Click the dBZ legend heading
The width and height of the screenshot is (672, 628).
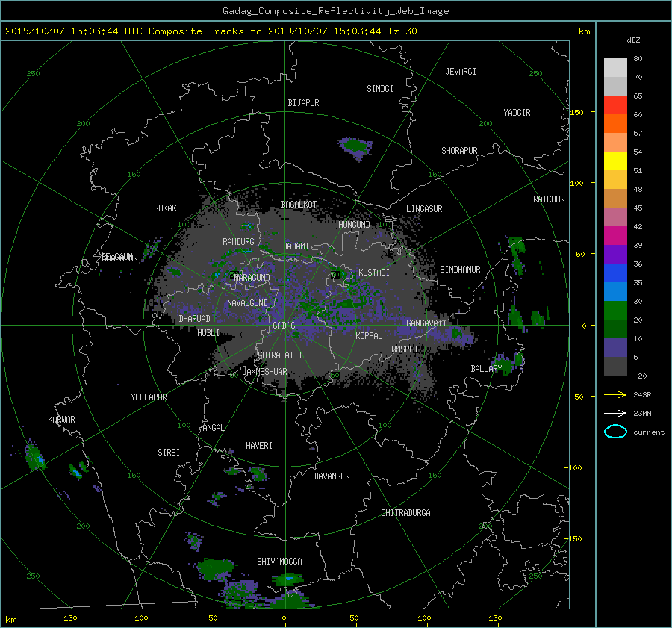click(x=633, y=40)
